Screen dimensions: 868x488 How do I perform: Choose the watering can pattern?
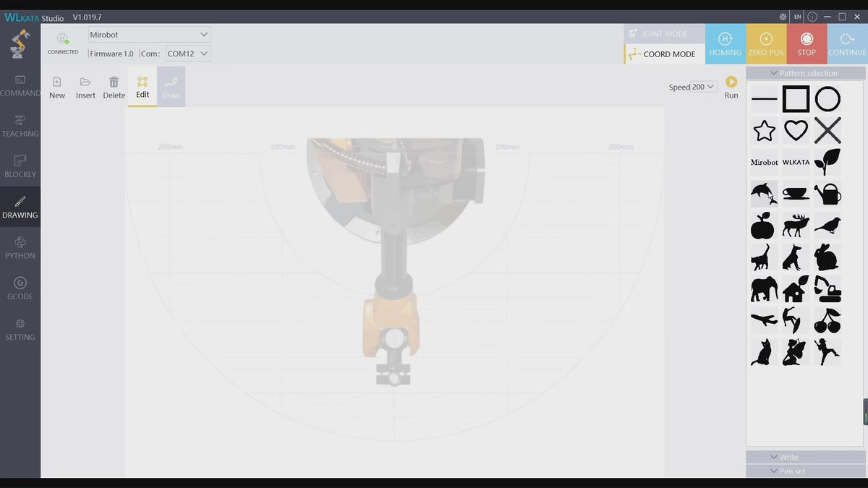click(x=827, y=194)
